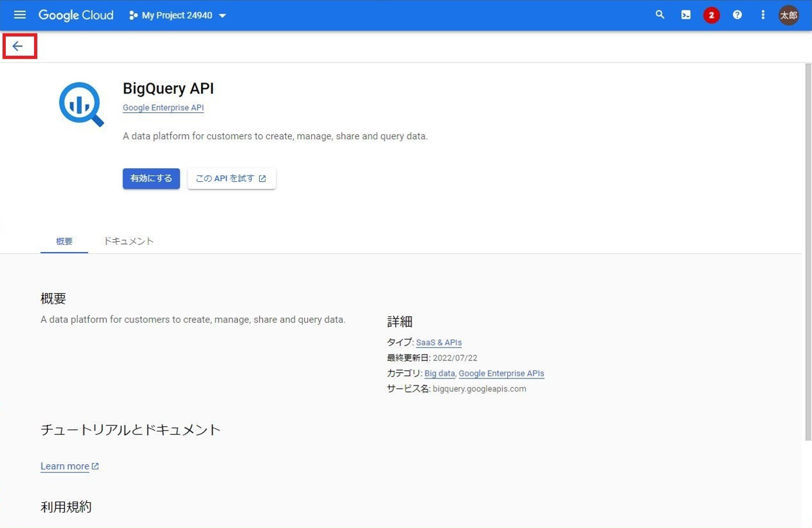The image size is (812, 528).
Task: Click the project selector dropdown arrow
Action: (x=222, y=15)
